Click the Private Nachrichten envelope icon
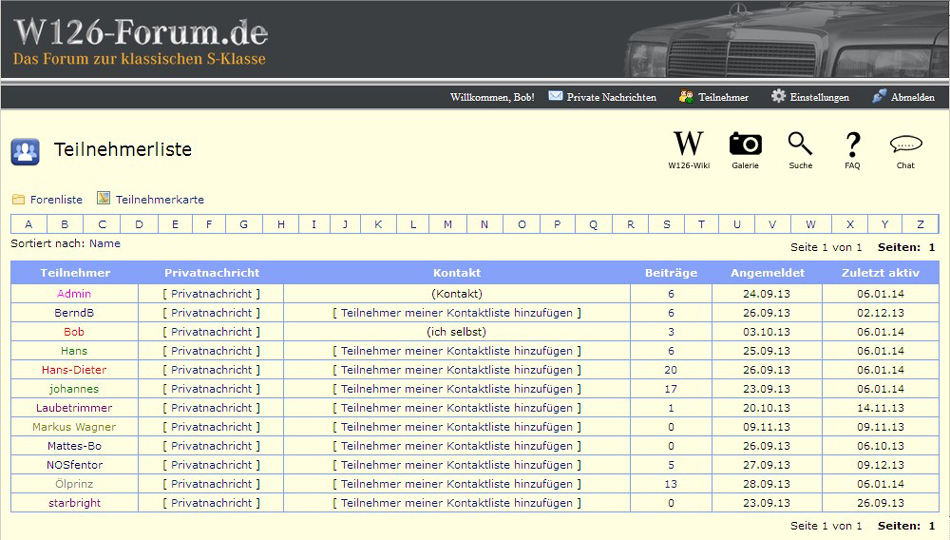This screenshot has height=540, width=950. point(555,96)
